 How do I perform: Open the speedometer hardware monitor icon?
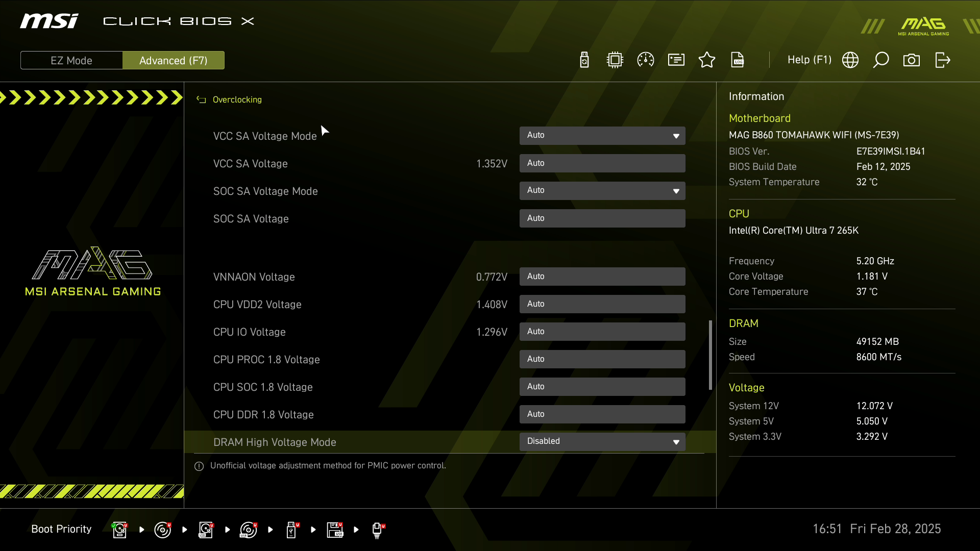tap(646, 60)
